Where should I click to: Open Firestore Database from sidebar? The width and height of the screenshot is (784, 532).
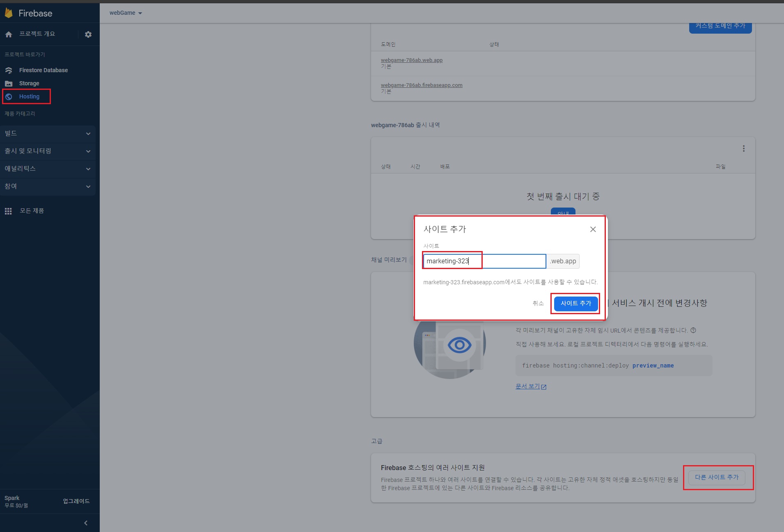pyautogui.click(x=44, y=70)
